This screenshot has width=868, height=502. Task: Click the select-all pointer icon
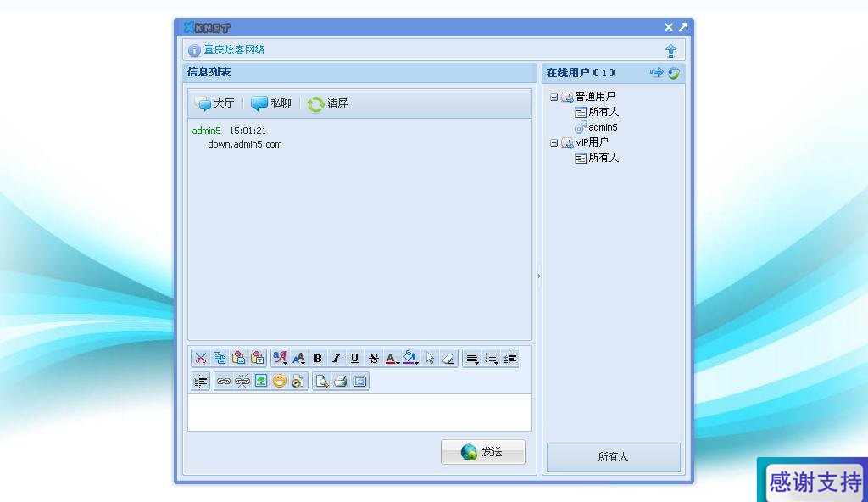click(x=430, y=358)
